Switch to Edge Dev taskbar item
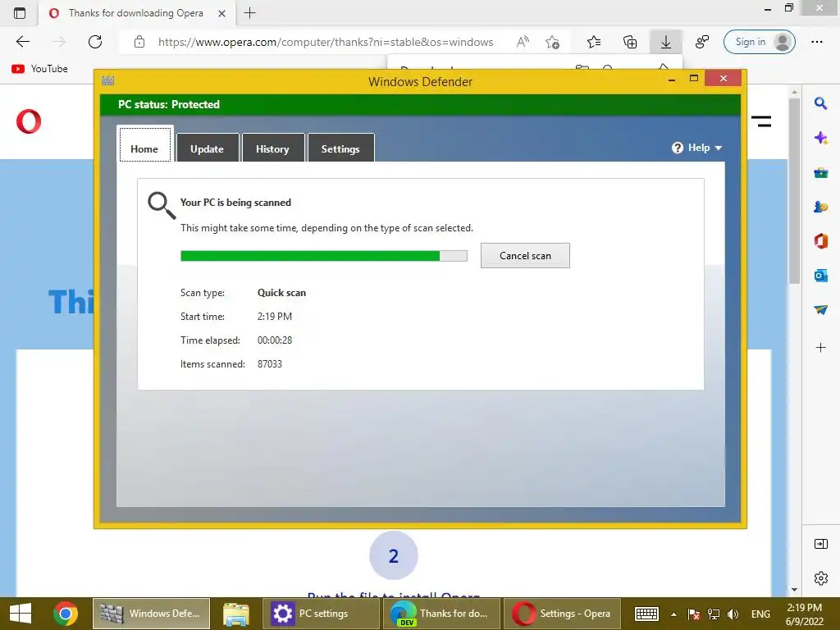The image size is (840, 630). click(441, 614)
